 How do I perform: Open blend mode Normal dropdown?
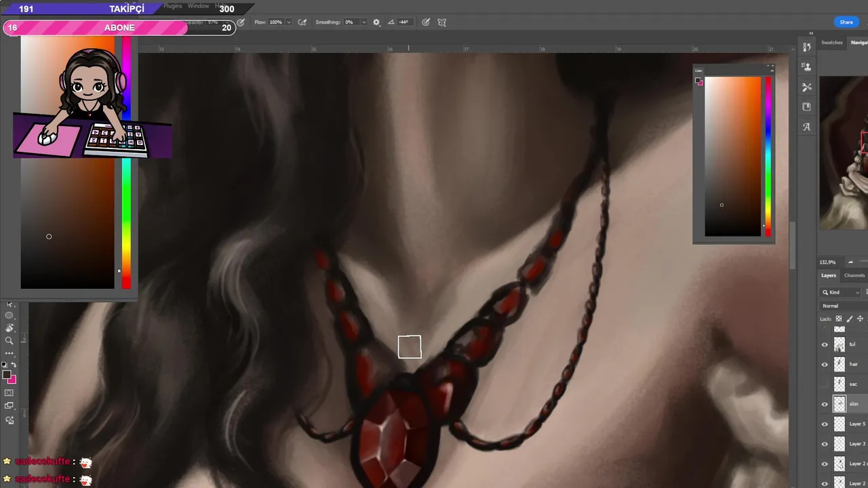coord(844,306)
